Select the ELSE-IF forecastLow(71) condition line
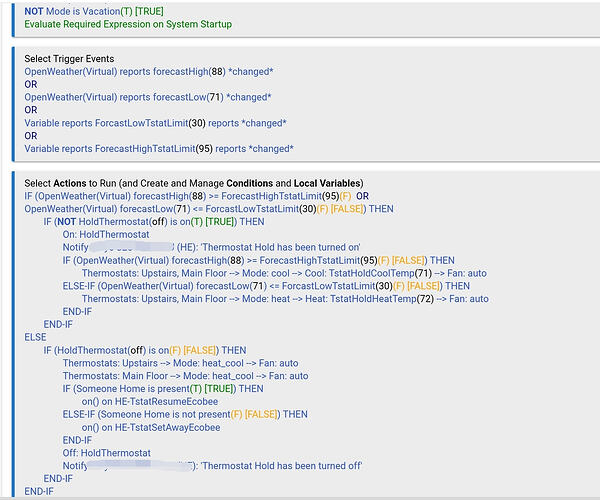 pos(266,286)
